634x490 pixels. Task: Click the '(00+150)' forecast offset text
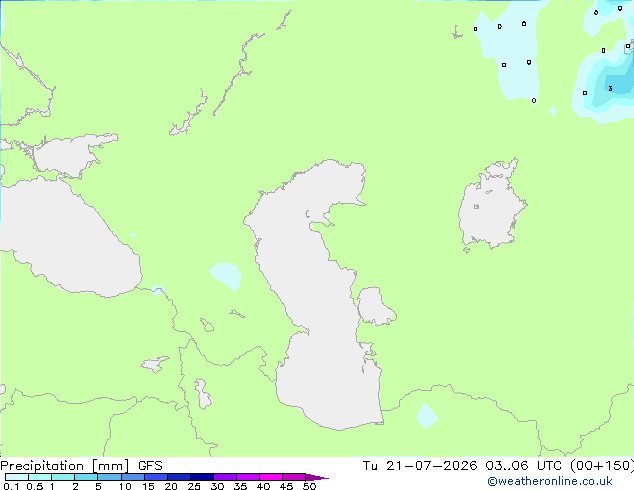pos(602,466)
